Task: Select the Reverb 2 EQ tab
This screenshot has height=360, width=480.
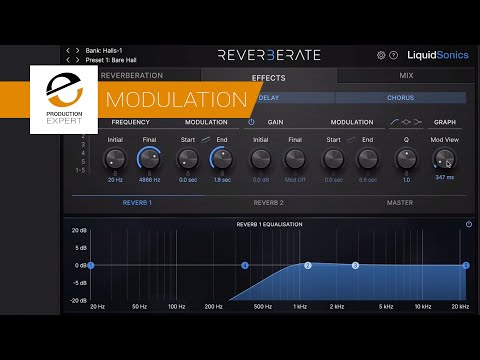Action: pyautogui.click(x=268, y=203)
